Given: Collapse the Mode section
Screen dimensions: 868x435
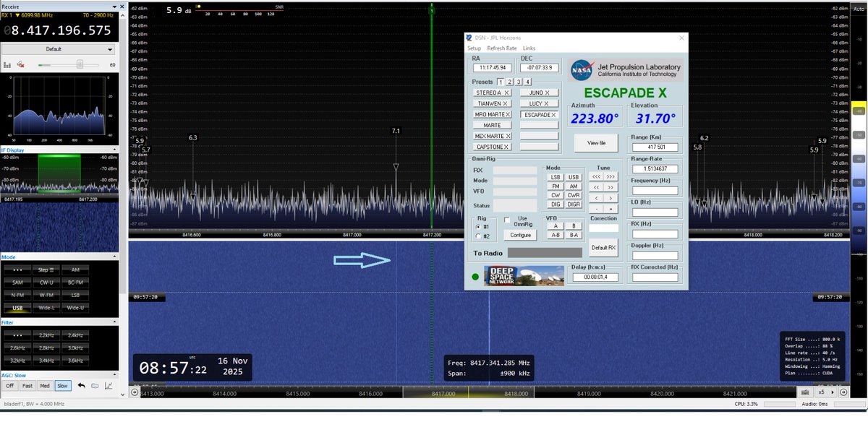Looking at the screenshot, I should (x=114, y=257).
